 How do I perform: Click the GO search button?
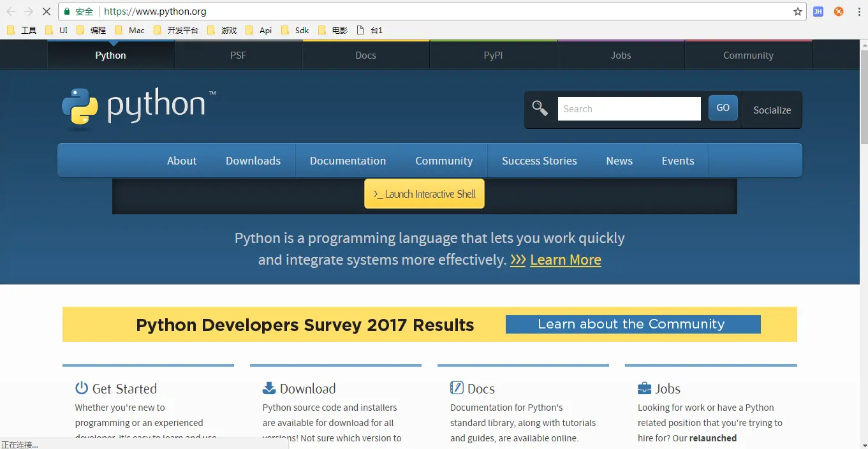point(723,108)
